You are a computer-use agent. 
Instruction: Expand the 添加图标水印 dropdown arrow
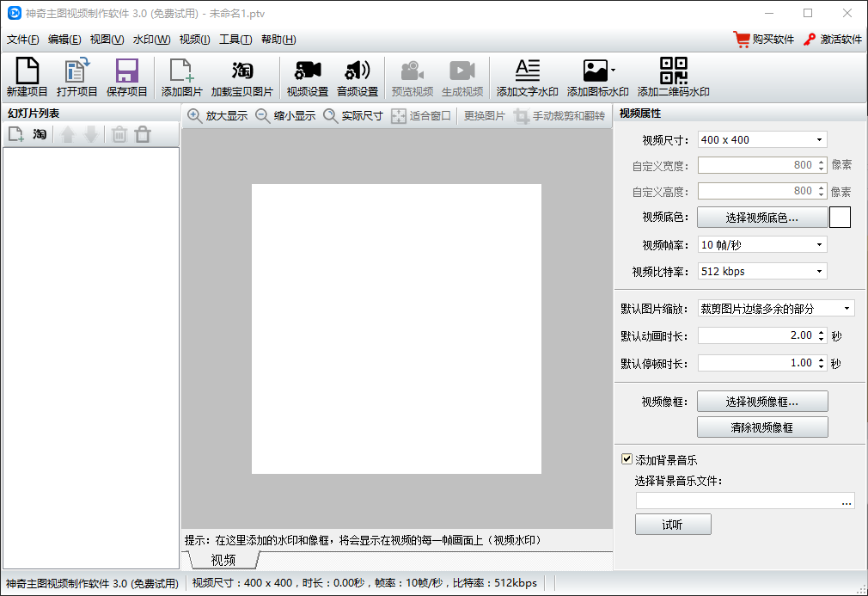613,71
